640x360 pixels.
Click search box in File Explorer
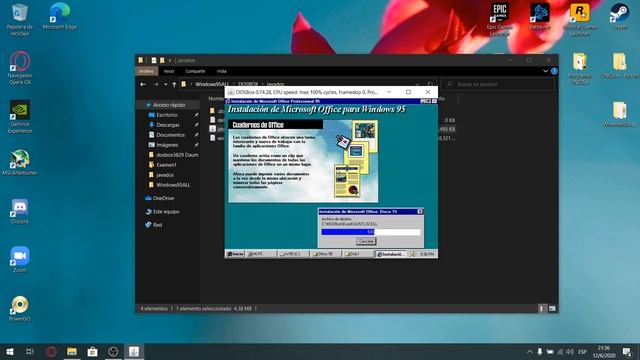pyautogui.click(x=498, y=84)
